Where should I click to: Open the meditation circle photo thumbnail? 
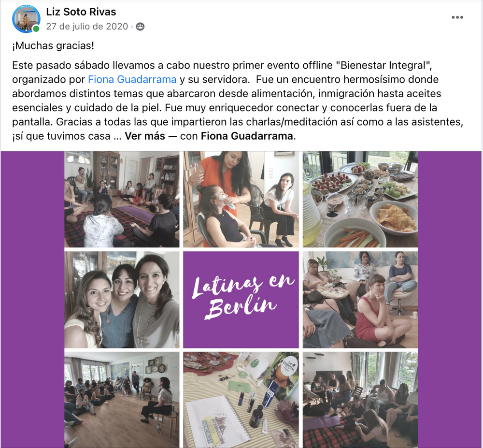pyautogui.click(x=122, y=199)
